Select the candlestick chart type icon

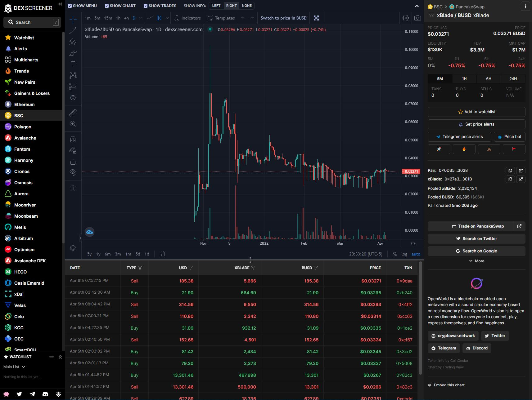point(159,18)
